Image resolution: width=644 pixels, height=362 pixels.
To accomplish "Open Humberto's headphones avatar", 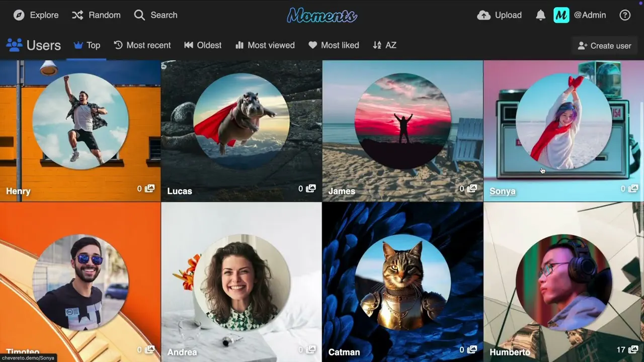I will [x=563, y=282].
